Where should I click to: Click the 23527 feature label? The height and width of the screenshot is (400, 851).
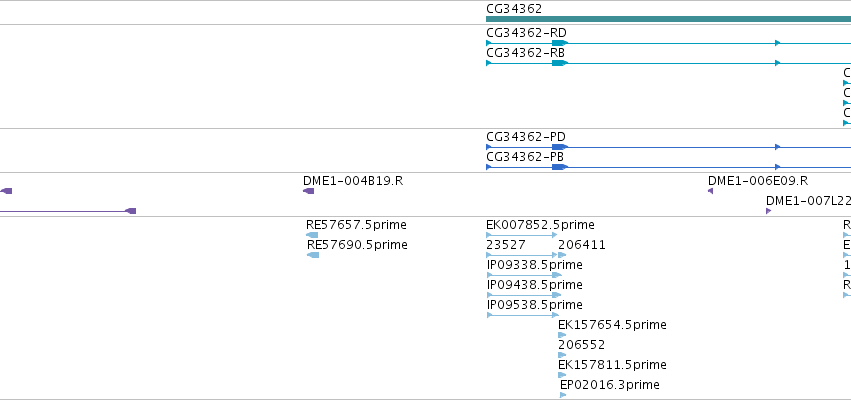506,245
